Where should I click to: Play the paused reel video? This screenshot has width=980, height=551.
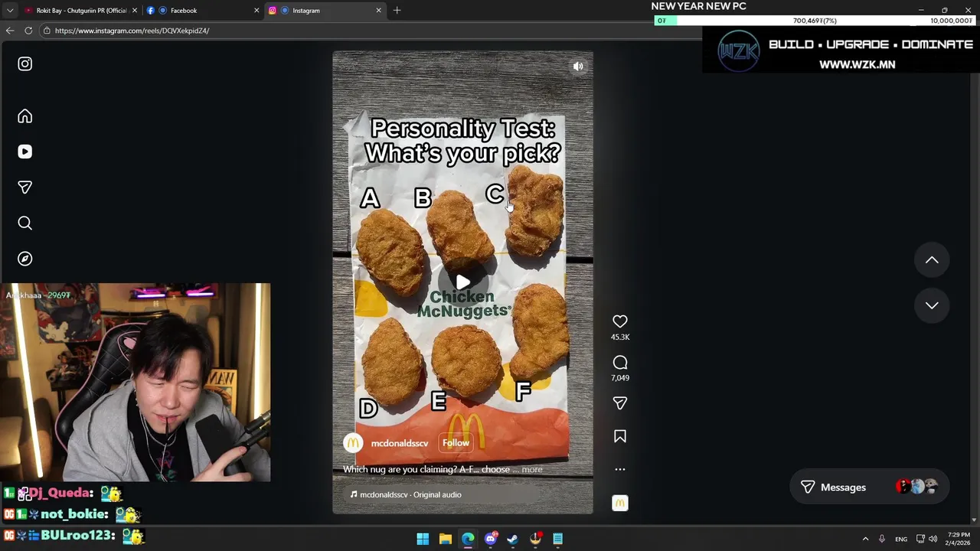click(x=462, y=282)
